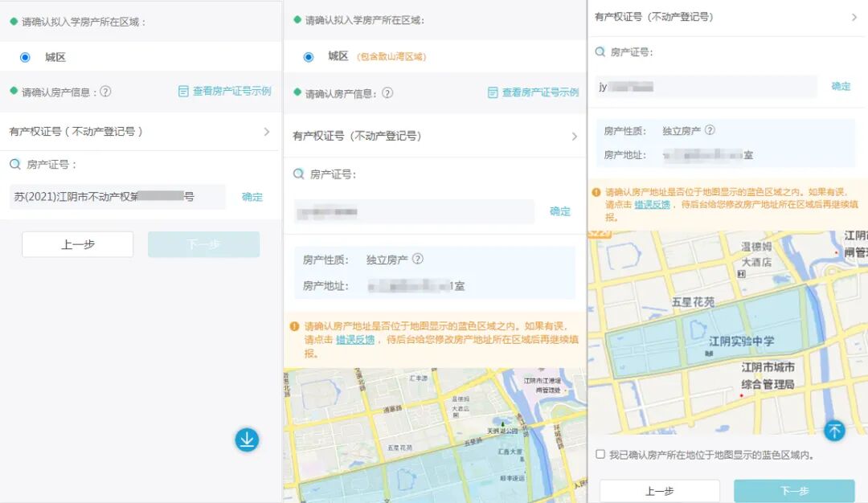The width and height of the screenshot is (868, 503).
Task: Click 江阴实验中学 label on right map
Action: (741, 341)
